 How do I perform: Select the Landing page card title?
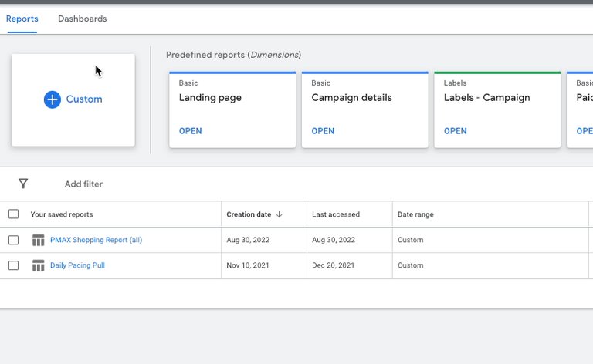(x=210, y=98)
